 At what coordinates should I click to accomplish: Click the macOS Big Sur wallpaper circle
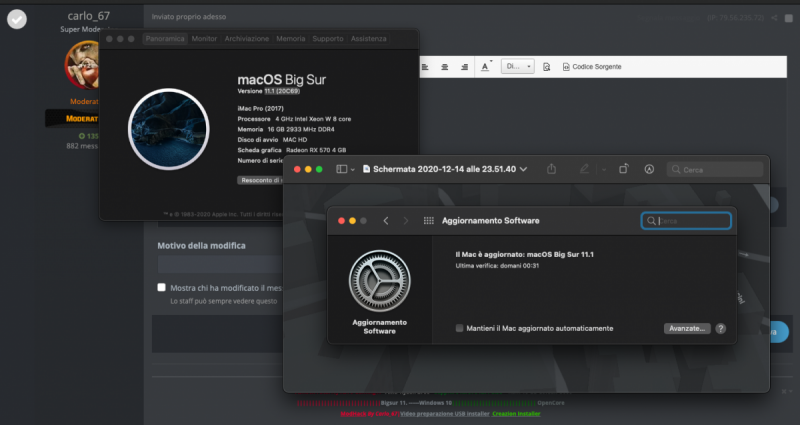[x=168, y=129]
